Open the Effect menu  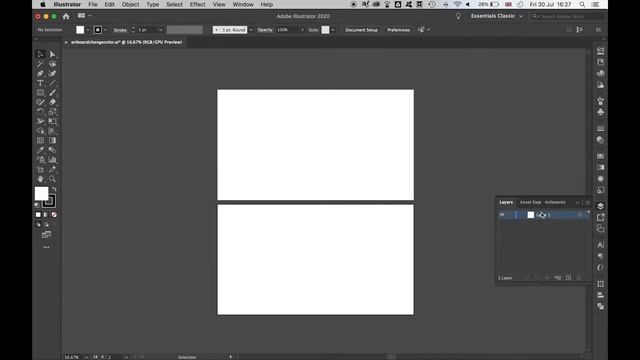point(198,4)
